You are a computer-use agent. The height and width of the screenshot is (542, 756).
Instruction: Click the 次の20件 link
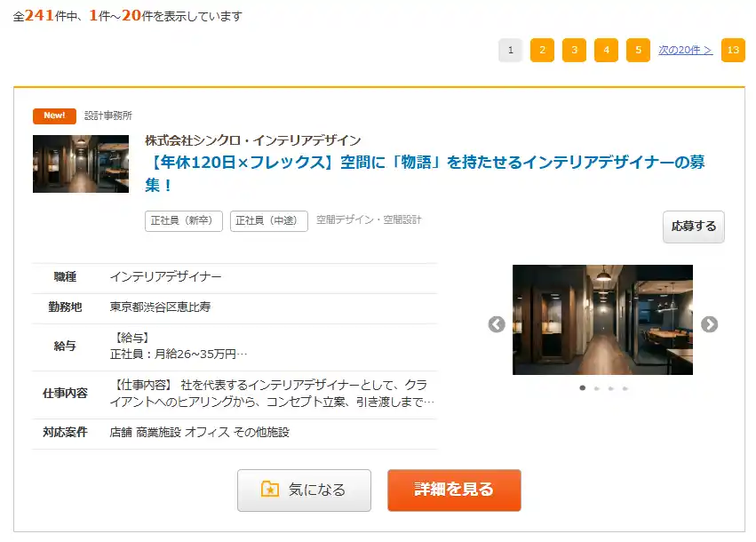pos(685,51)
